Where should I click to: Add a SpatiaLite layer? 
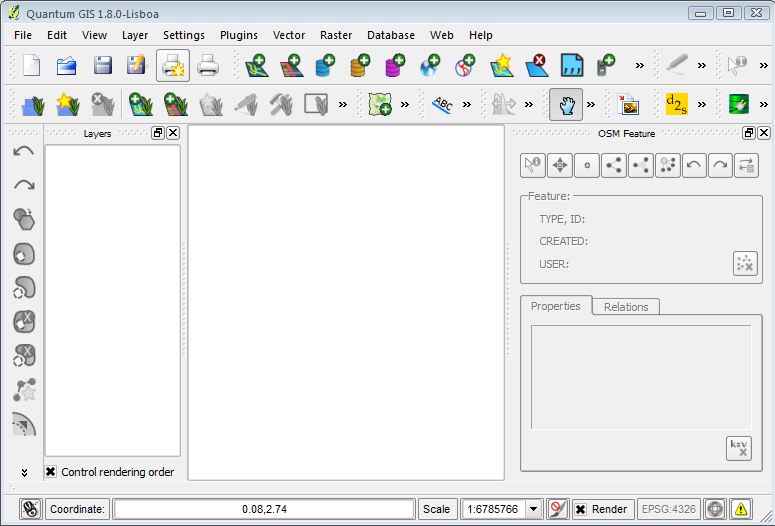[x=360, y=65]
